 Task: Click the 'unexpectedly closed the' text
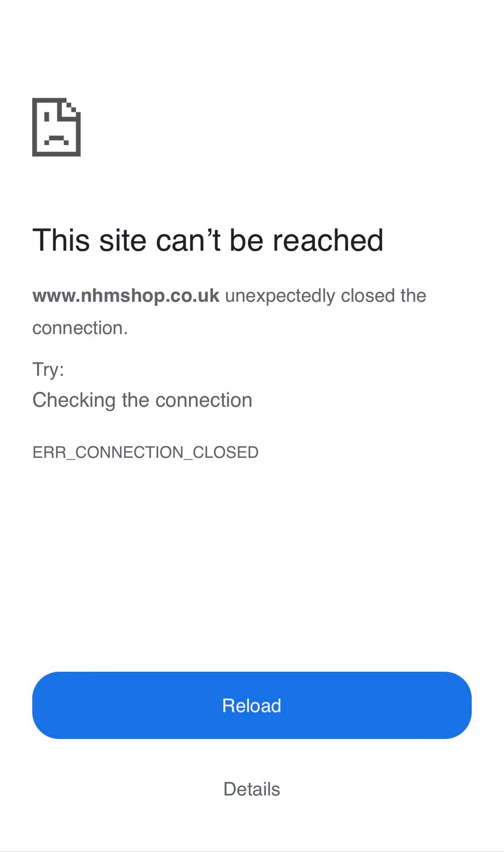point(326,296)
